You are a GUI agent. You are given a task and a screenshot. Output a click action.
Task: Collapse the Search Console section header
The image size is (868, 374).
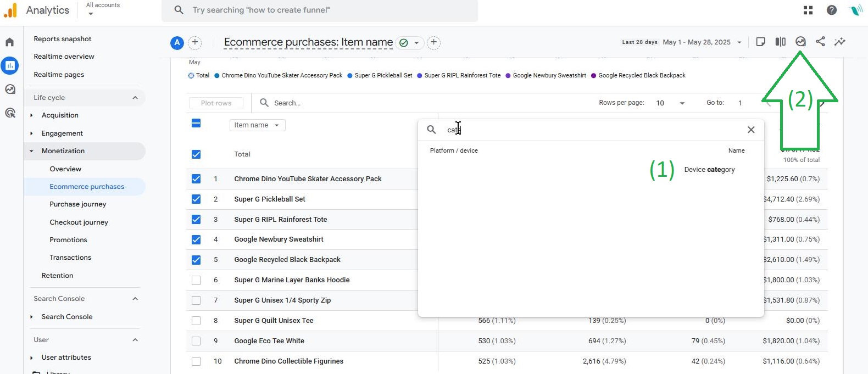coord(135,299)
